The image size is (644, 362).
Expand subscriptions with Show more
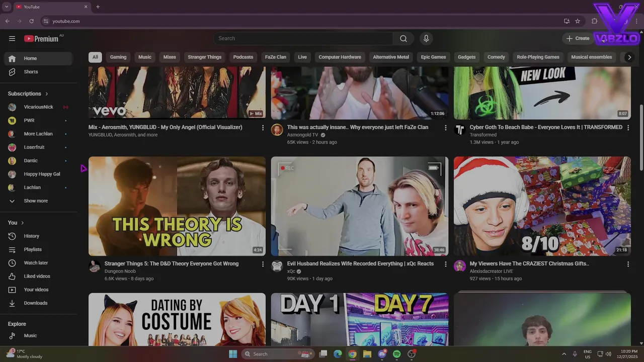(x=38, y=201)
